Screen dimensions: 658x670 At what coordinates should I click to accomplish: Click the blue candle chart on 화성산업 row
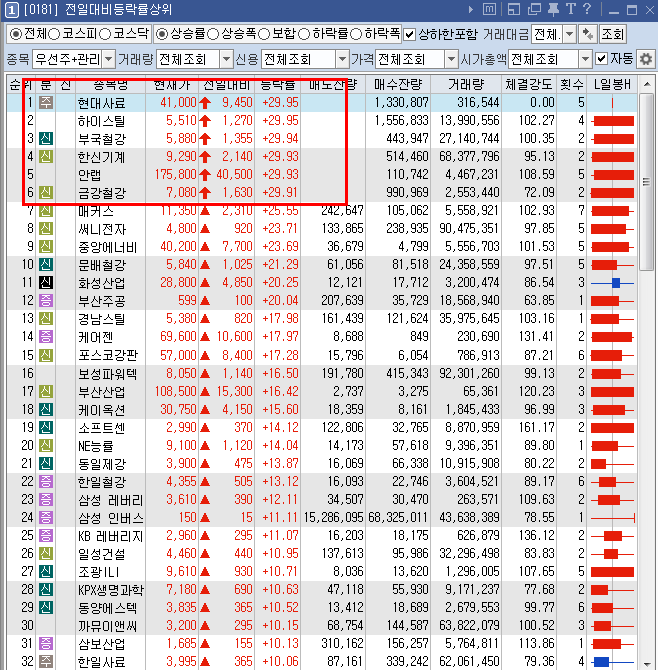tap(612, 282)
